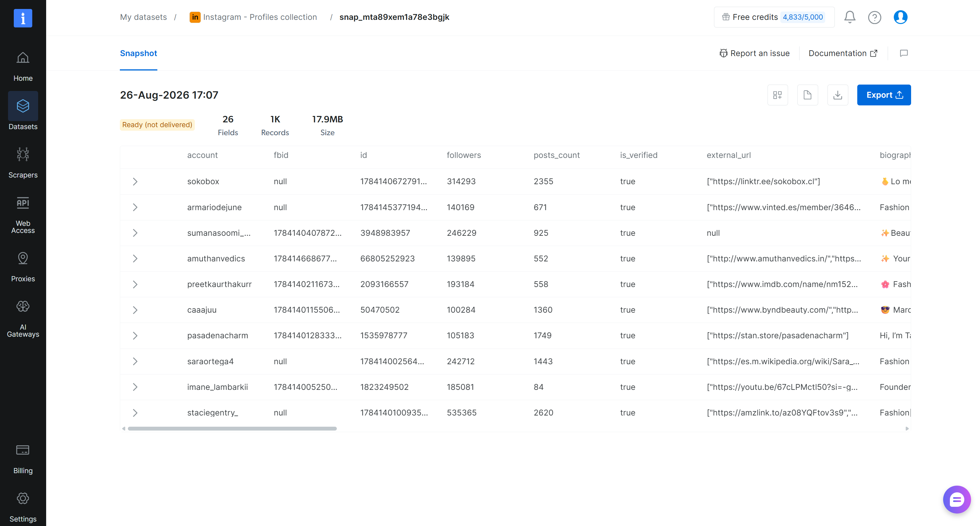980x526 pixels.
Task: Select the Snapshot tab
Action: tap(138, 53)
